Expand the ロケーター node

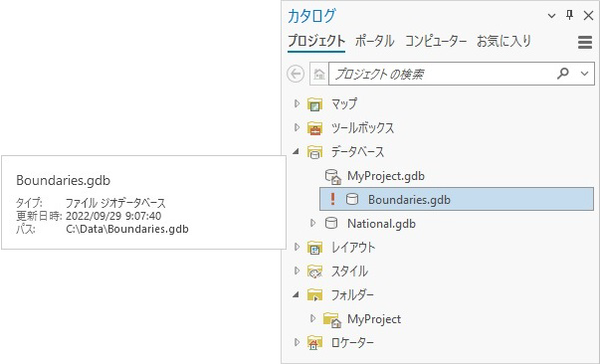point(297,342)
